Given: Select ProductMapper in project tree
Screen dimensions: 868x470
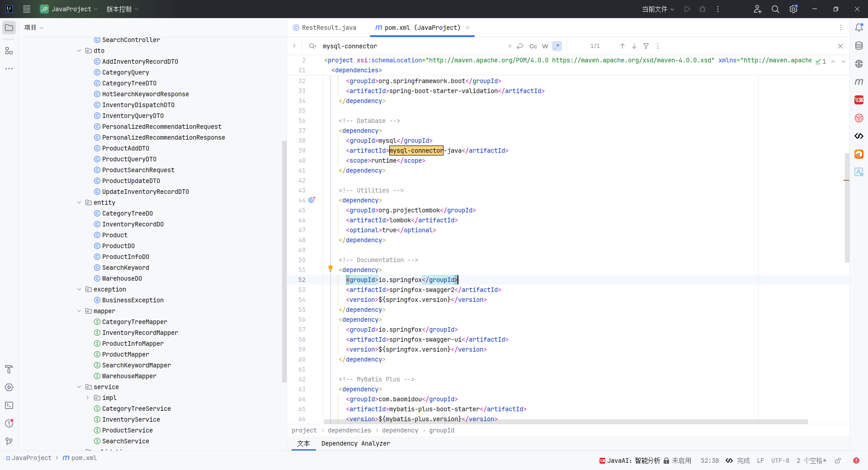Looking at the screenshot, I should pos(126,354).
